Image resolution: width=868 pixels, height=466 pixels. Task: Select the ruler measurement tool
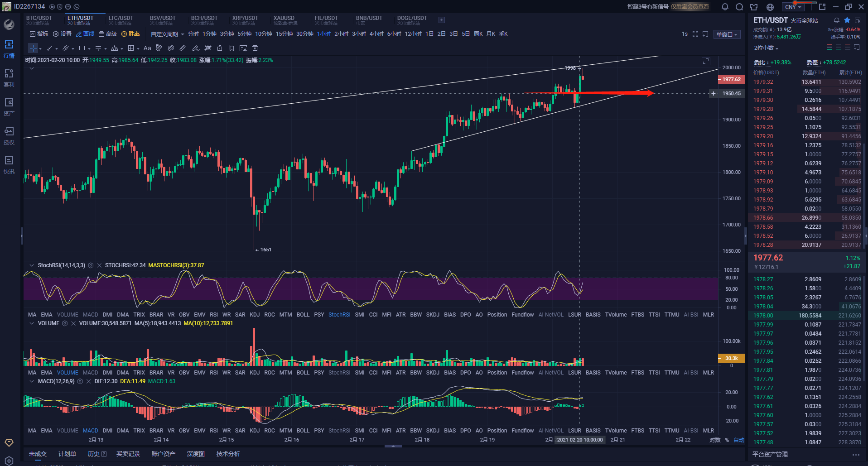(x=183, y=48)
